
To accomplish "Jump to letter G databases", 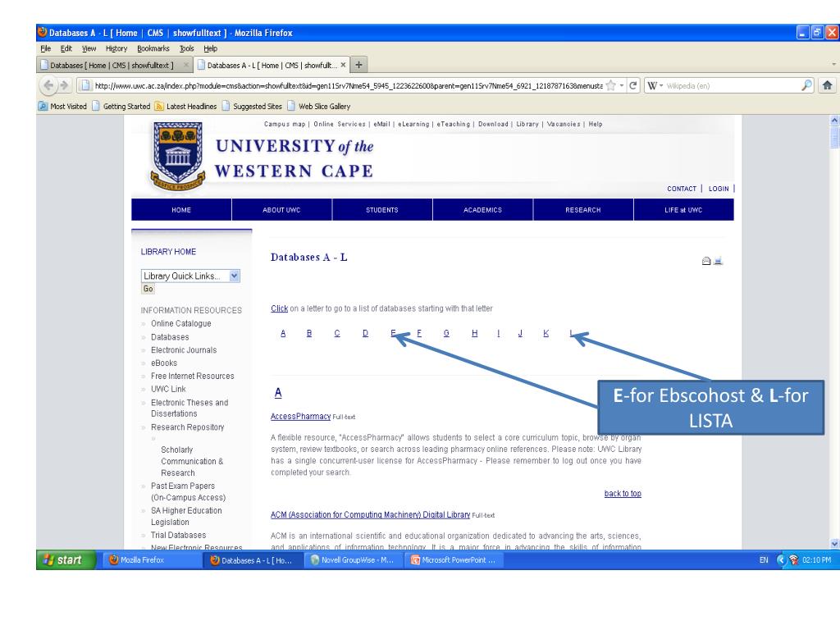I will (x=446, y=333).
